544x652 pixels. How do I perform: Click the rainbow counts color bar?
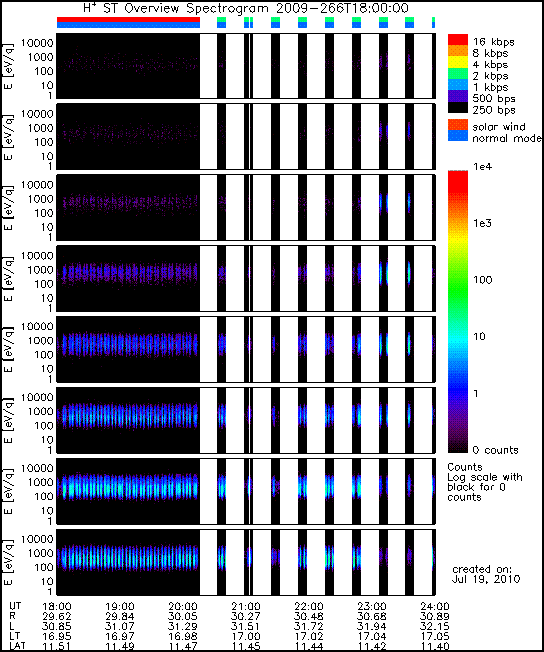tap(457, 311)
